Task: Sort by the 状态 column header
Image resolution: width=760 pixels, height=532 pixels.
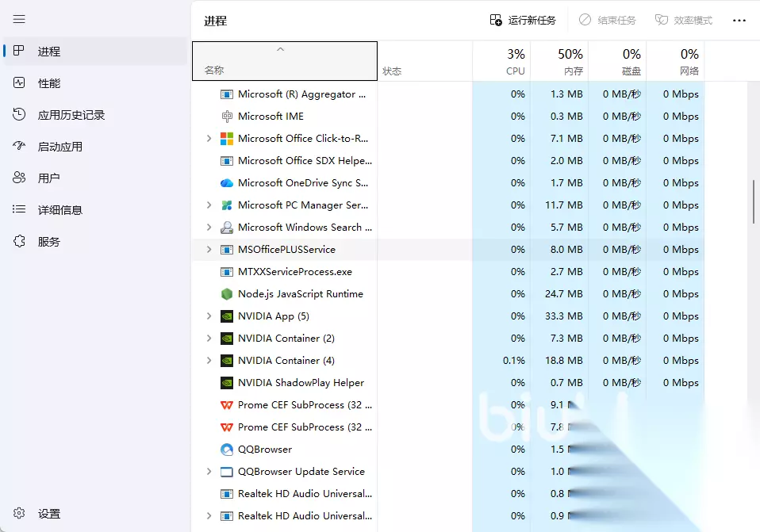Action: click(425, 61)
